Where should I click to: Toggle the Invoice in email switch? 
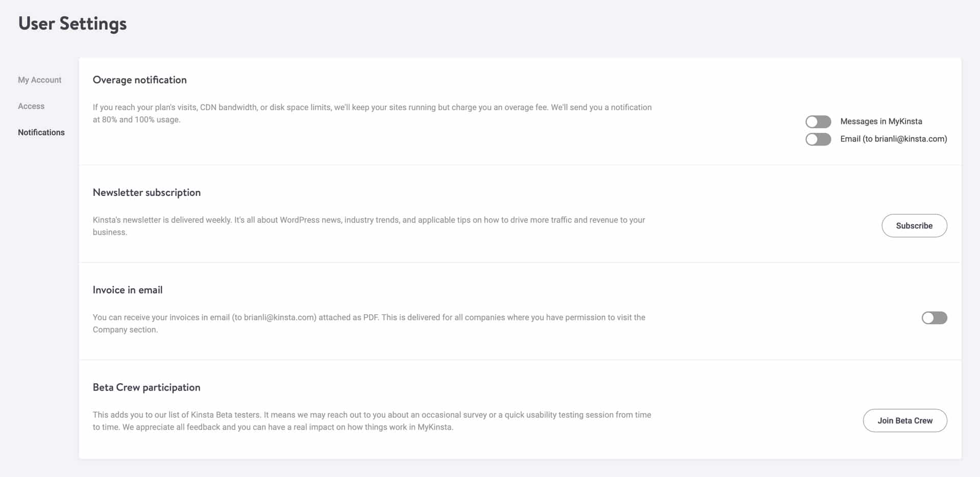pyautogui.click(x=934, y=318)
